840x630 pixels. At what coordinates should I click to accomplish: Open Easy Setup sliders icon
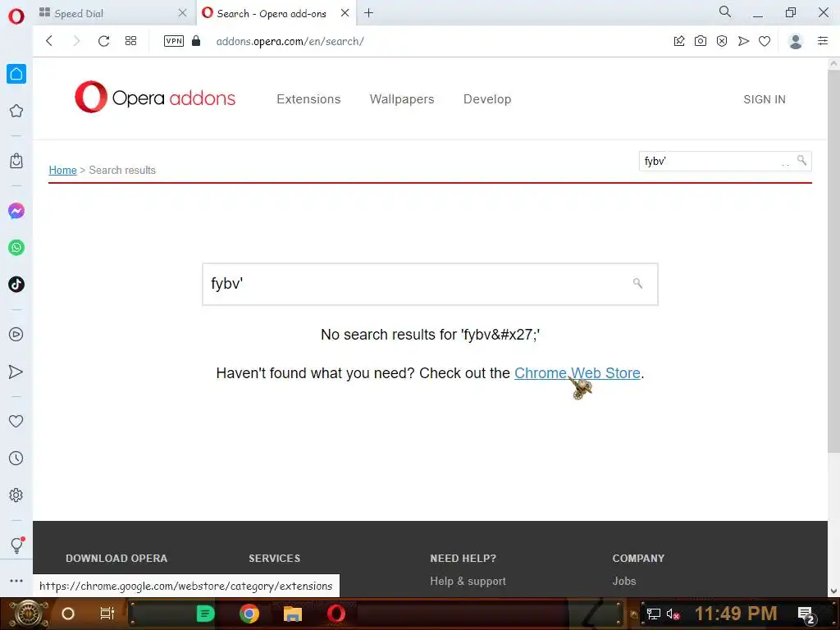(823, 41)
